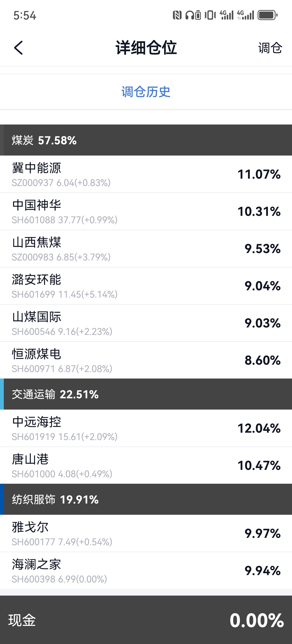Collapse the 煤炭 57.58% sector header
Image resolution: width=292 pixels, height=644 pixels.
tap(146, 140)
